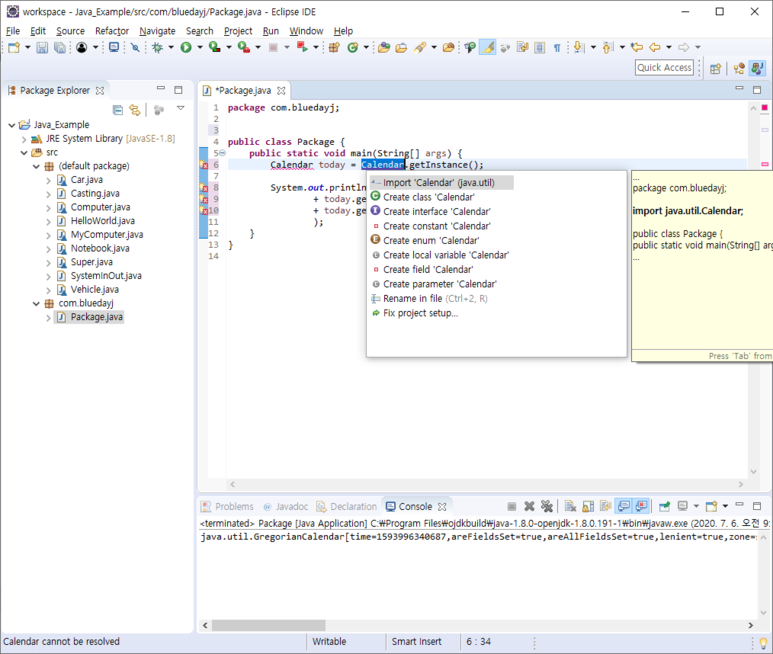Viewport: 773px width, 654px height.
Task: Click the Open Task icon
Action: [401, 47]
